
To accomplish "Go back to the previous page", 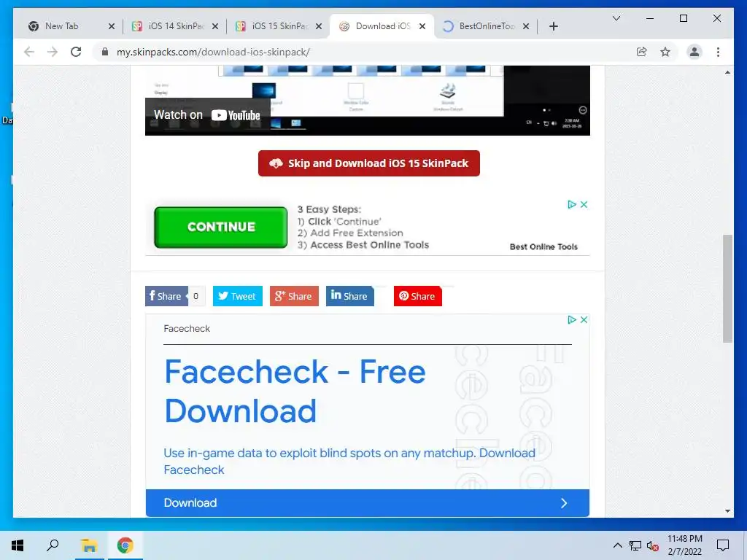I will click(29, 52).
